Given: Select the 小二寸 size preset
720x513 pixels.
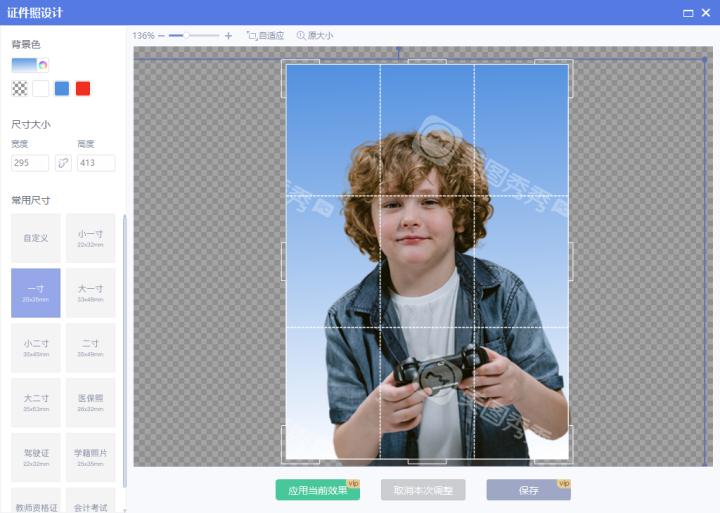Looking at the screenshot, I should coord(36,348).
